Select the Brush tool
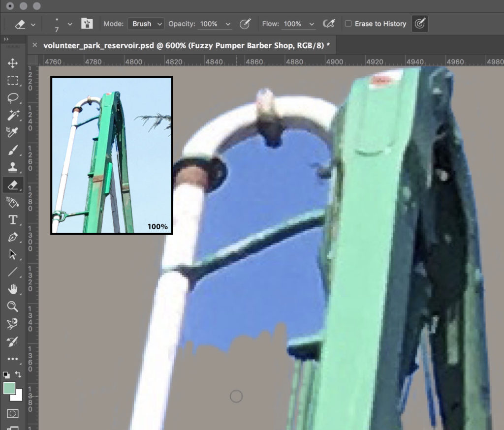The height and width of the screenshot is (430, 504). pos(13,150)
